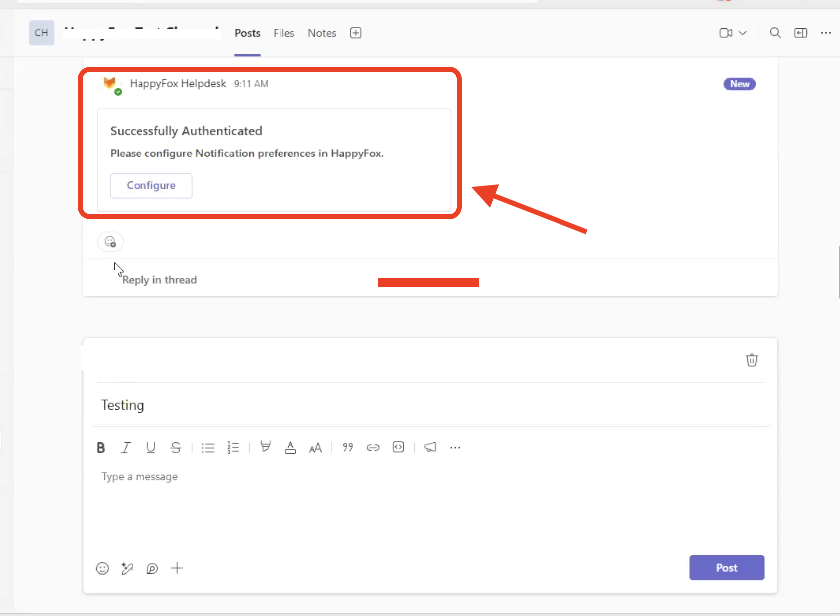Open actions and apps plus menu
Image resolution: width=840 pixels, height=616 pixels.
point(177,568)
